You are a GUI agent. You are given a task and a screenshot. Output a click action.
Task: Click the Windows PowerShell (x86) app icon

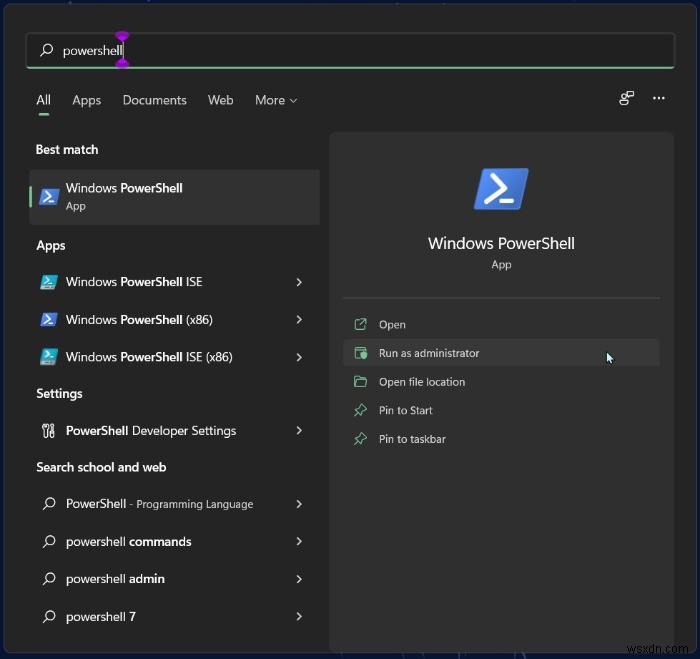[x=48, y=320]
